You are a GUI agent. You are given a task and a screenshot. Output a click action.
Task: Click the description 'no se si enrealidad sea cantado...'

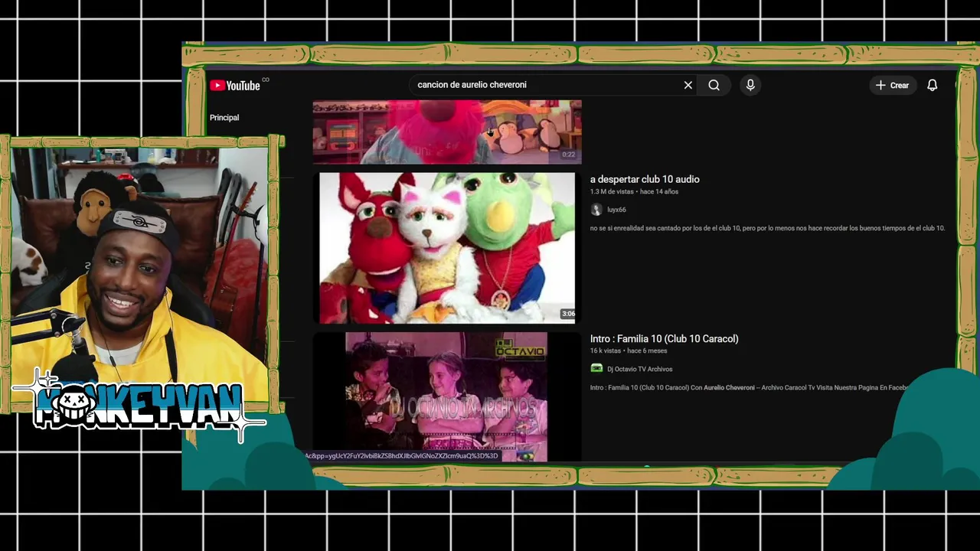click(767, 228)
